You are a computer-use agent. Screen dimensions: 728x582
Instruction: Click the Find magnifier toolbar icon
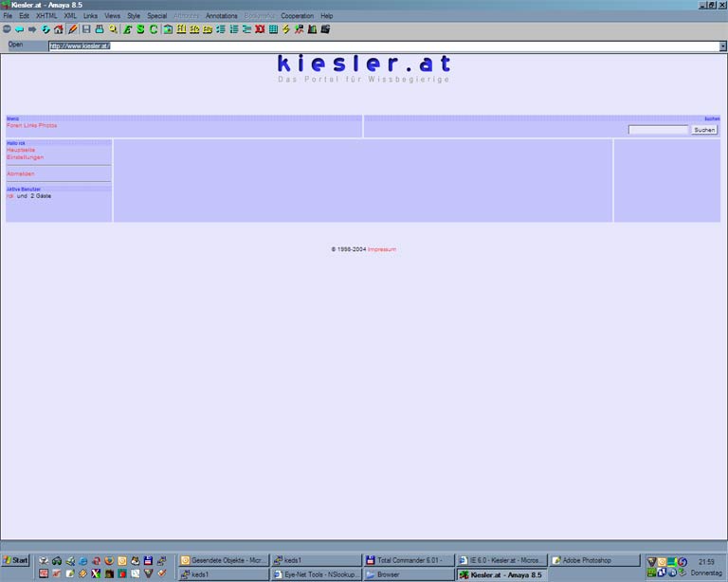coord(113,29)
